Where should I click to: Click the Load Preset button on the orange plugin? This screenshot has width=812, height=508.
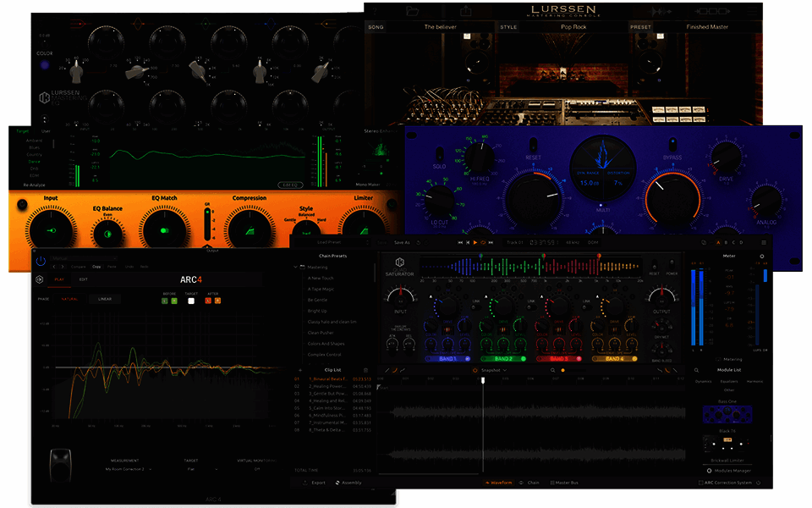click(329, 242)
